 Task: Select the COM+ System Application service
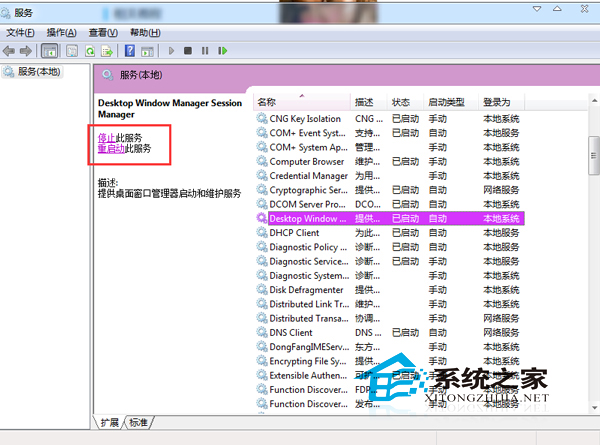click(390, 147)
